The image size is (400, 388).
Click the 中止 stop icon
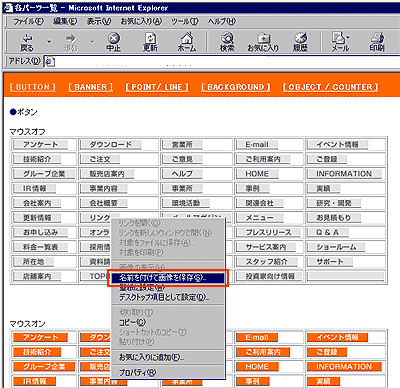113,38
